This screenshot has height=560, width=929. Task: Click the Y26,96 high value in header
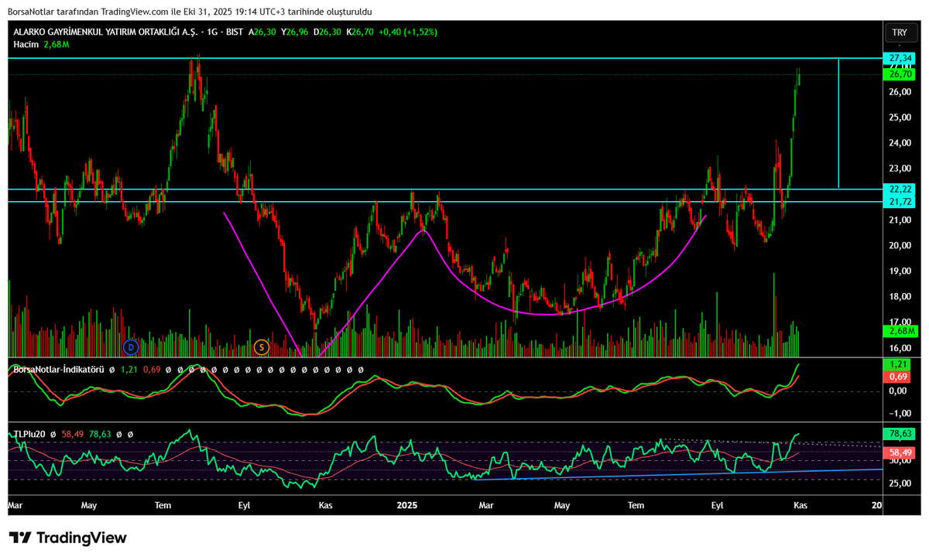(x=294, y=32)
